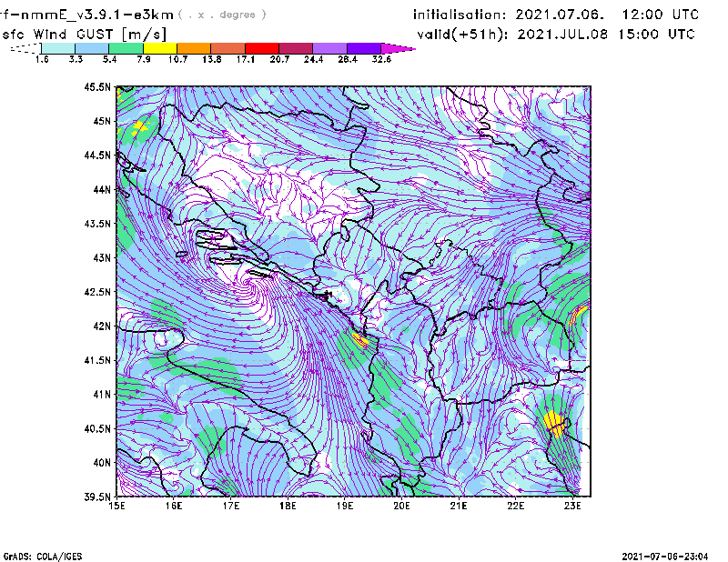Click the orange gust patch near 41.8N 19.2E
Image resolution: width=728 pixels, height=562 pixels.
[x=360, y=341]
